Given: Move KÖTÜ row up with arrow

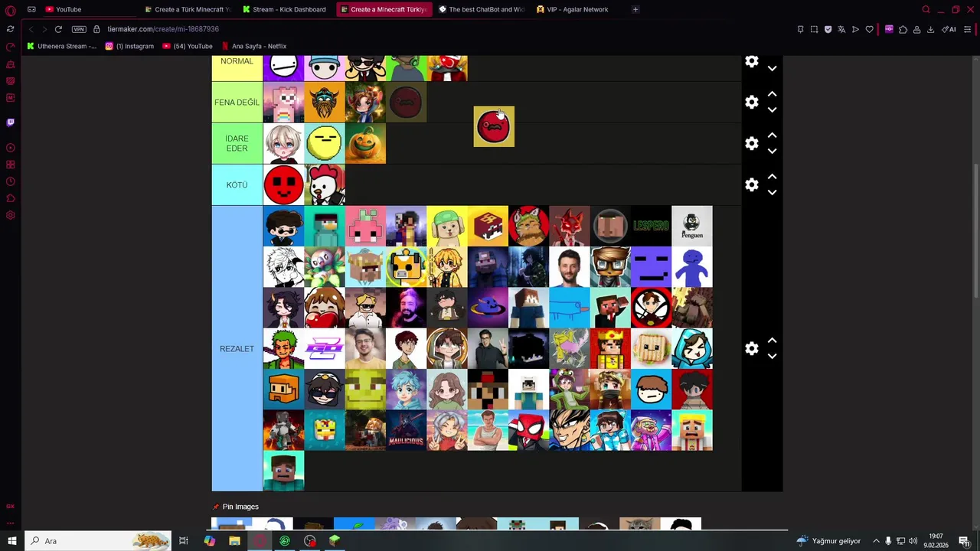Looking at the screenshot, I should point(772,177).
